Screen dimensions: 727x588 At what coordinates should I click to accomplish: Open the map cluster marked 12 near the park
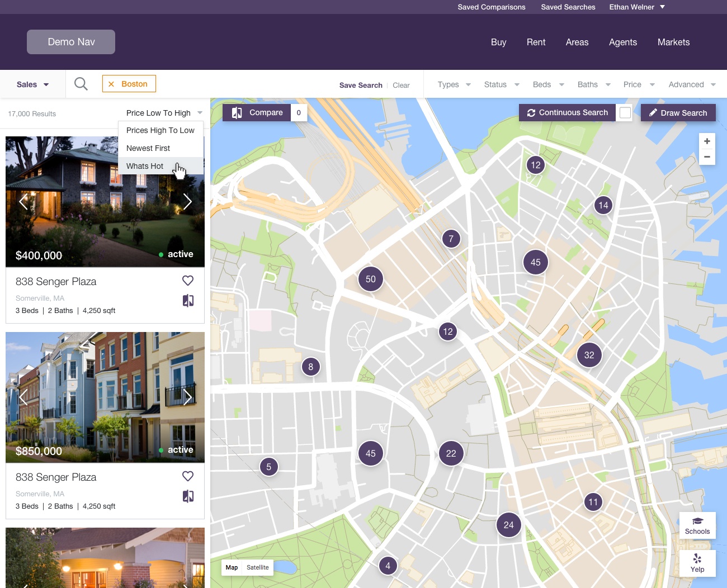tap(536, 165)
